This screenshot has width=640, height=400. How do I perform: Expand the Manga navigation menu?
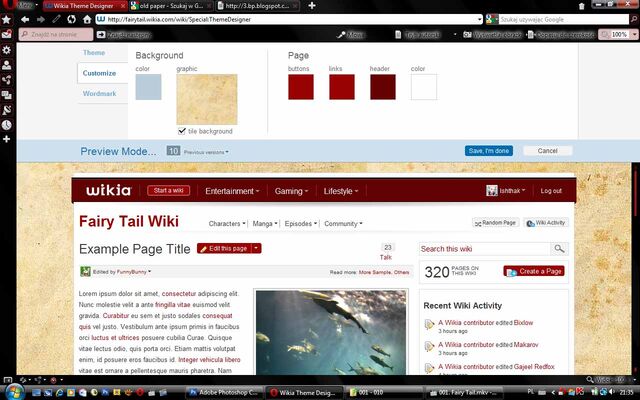[x=264, y=224]
